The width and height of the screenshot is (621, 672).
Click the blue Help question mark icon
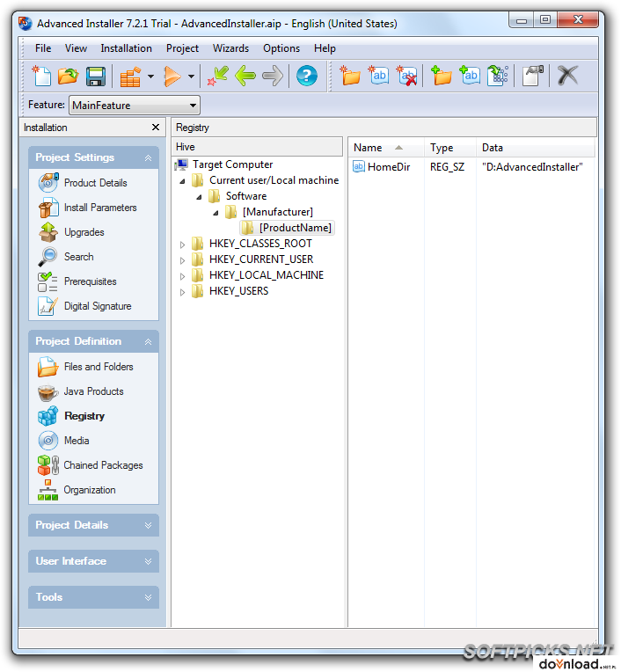307,76
